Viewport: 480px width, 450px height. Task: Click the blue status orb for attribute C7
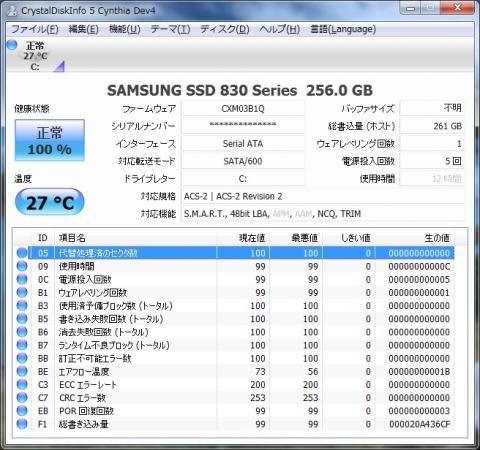22,397
